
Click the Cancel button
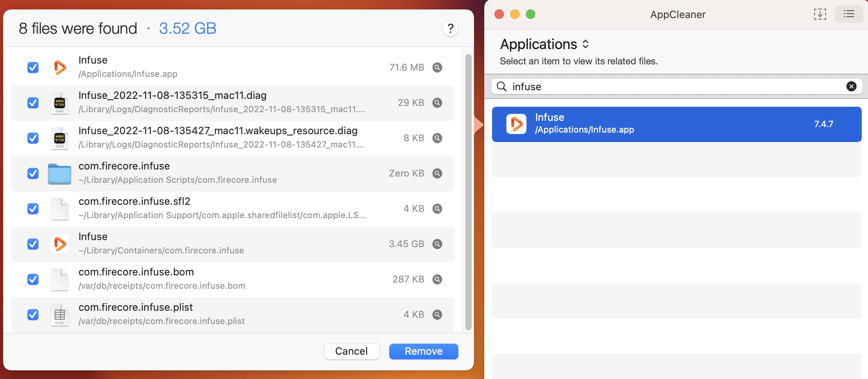(x=352, y=351)
